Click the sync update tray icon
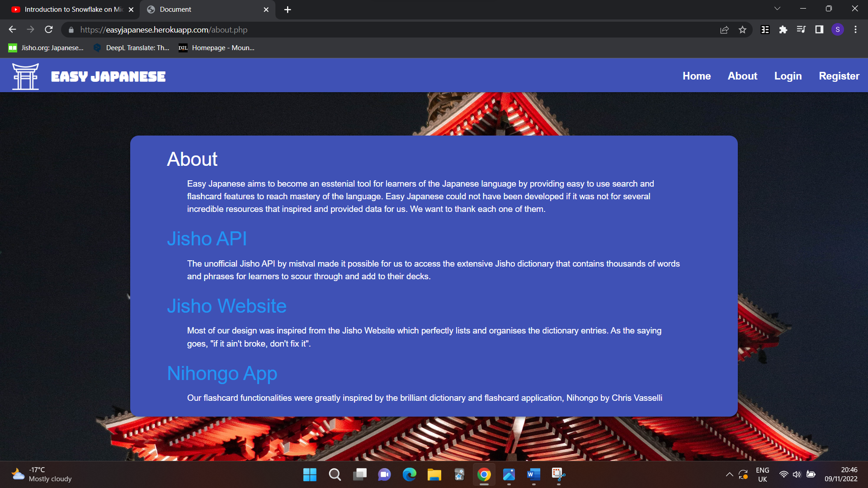 point(743,474)
